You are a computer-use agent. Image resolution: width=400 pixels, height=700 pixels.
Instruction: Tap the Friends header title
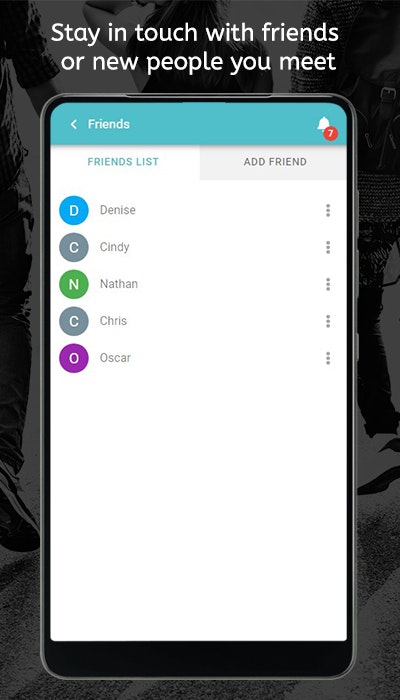coord(109,124)
